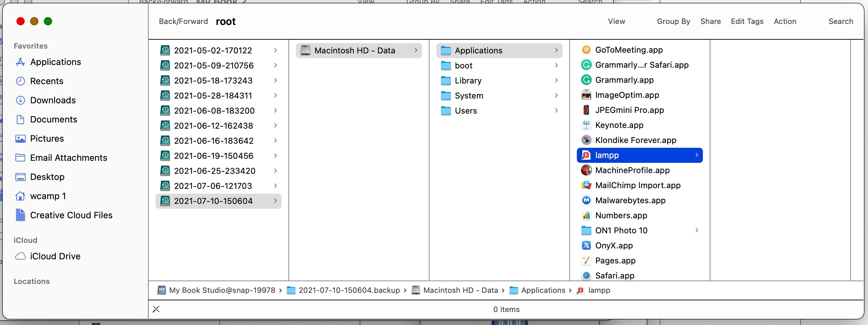The image size is (868, 325).
Task: Select Keynote.app icon
Action: click(x=586, y=125)
